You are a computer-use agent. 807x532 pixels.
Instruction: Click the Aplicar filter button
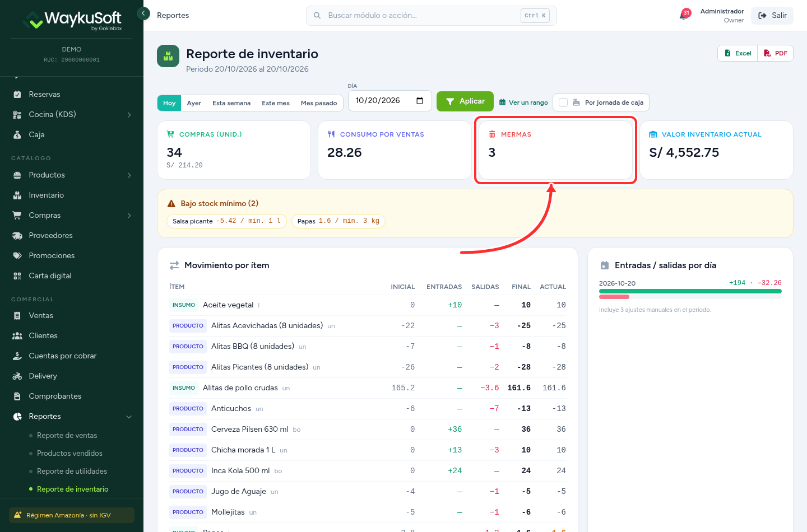click(x=465, y=101)
